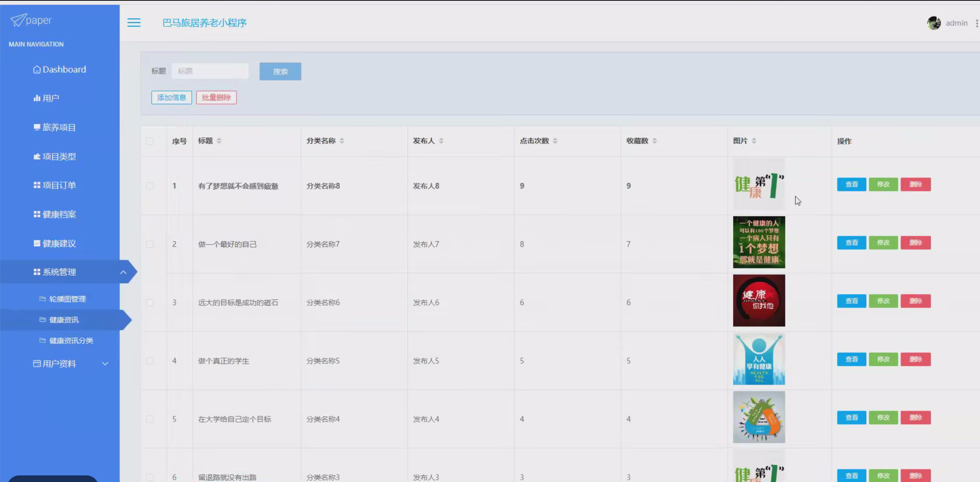The width and height of the screenshot is (980, 482).
Task: Focus the 标题 search input field
Action: (x=210, y=71)
